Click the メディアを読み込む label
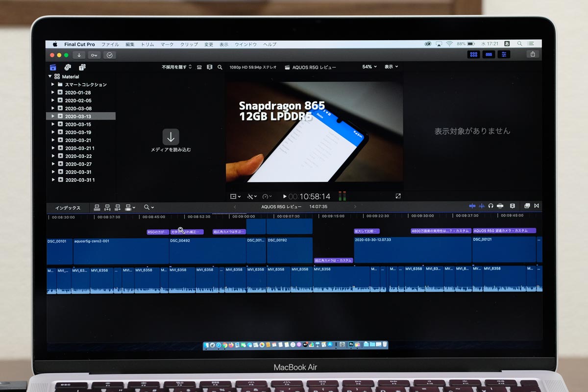Screen dimensions: 588x392 [171, 149]
